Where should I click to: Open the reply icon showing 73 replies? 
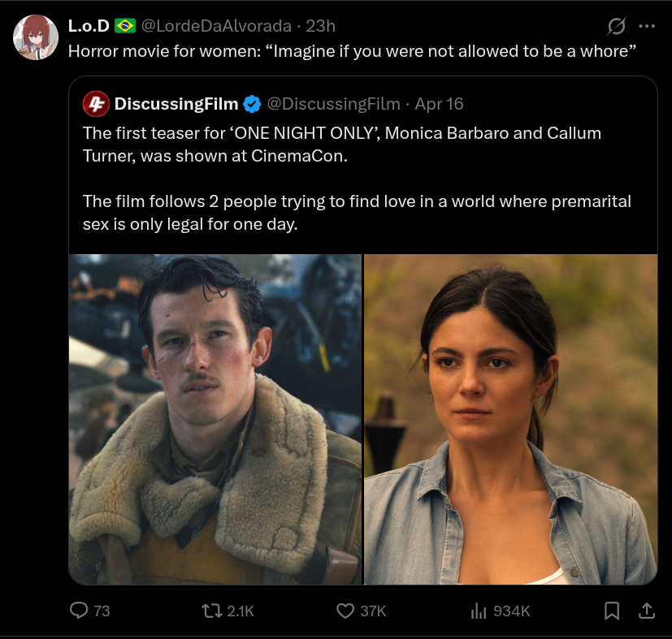[x=80, y=610]
